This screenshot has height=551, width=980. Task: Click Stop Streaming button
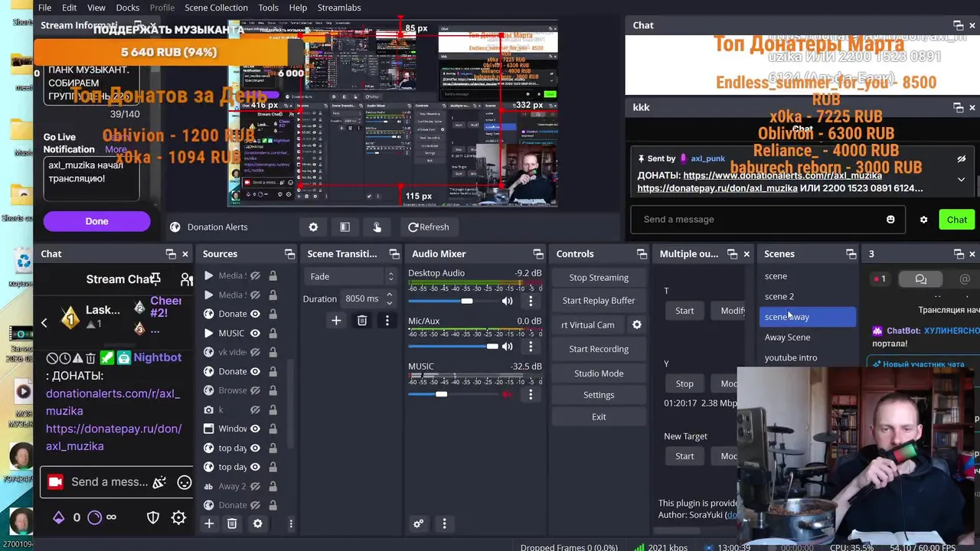pyautogui.click(x=599, y=278)
